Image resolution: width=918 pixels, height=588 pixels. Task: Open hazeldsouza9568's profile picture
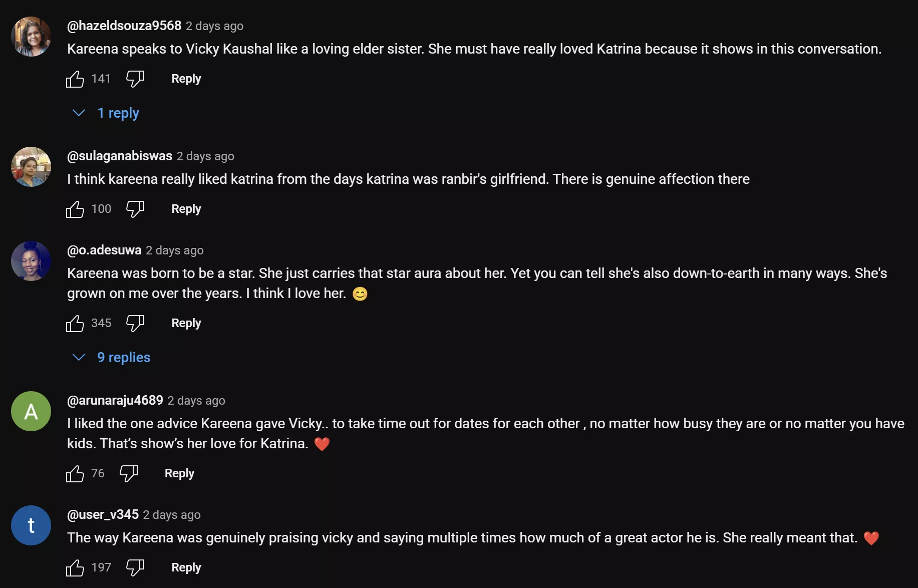(x=31, y=36)
